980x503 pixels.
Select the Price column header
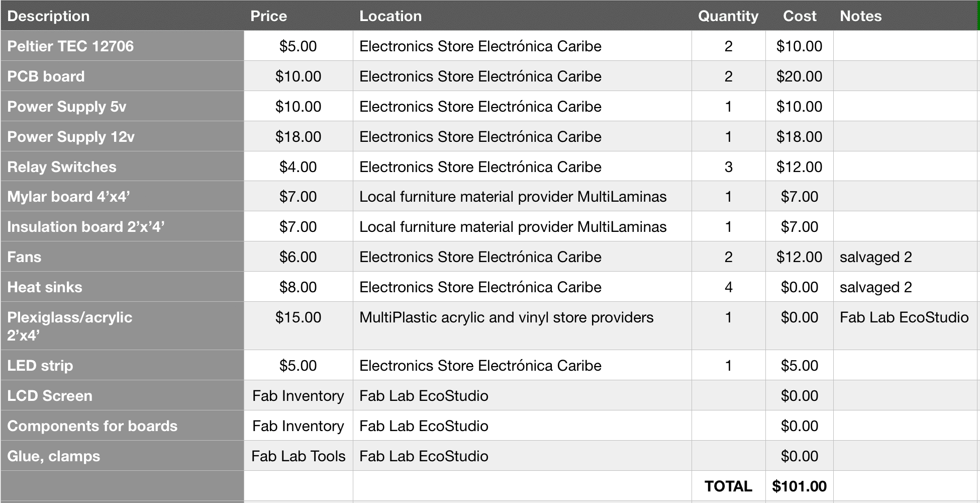tap(299, 16)
